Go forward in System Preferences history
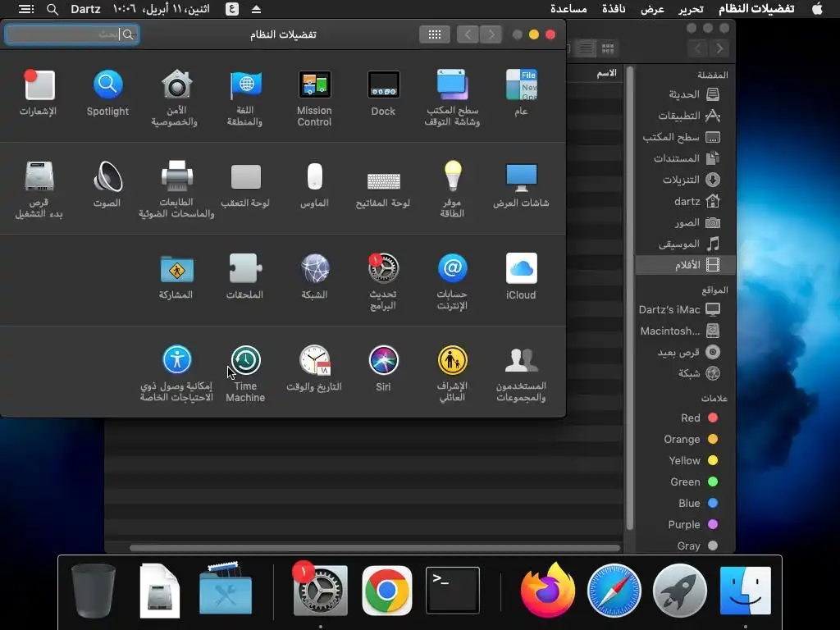Image resolution: width=840 pixels, height=630 pixels. [x=491, y=34]
